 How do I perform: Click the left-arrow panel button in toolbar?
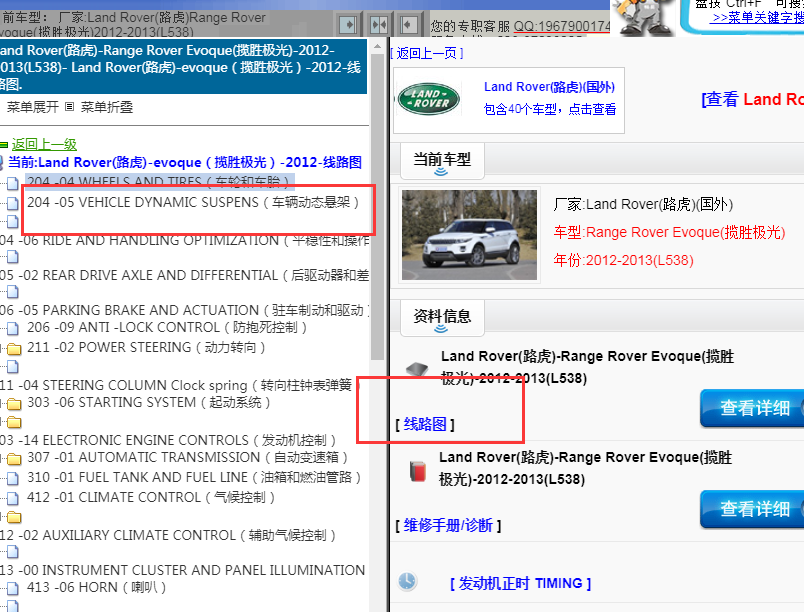(409, 24)
